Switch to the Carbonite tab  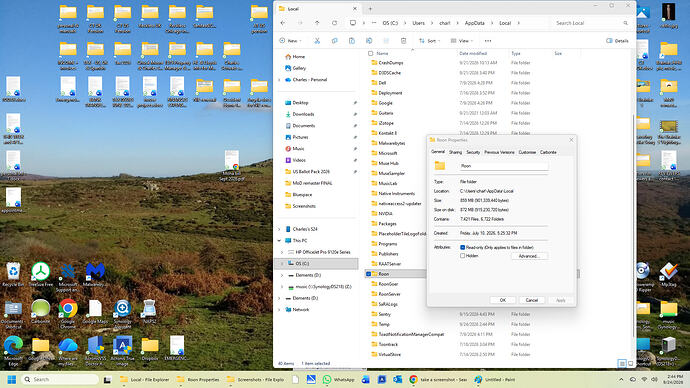pyautogui.click(x=548, y=152)
